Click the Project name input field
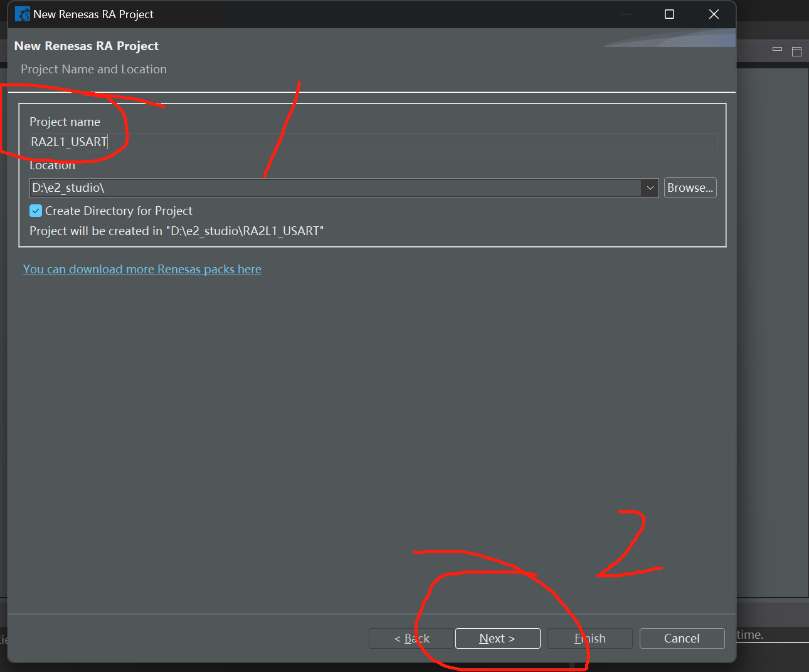The height and width of the screenshot is (672, 809). pos(373,142)
